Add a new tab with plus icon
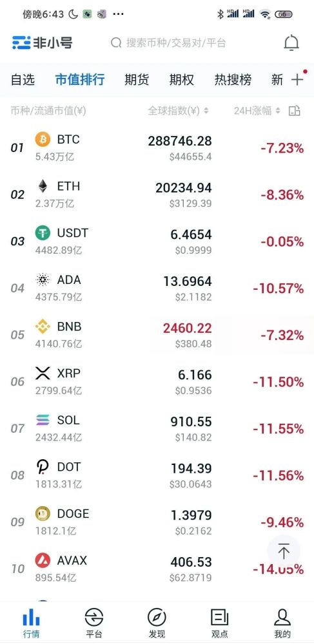Screen dimensions: 314x644 (x=297, y=79)
